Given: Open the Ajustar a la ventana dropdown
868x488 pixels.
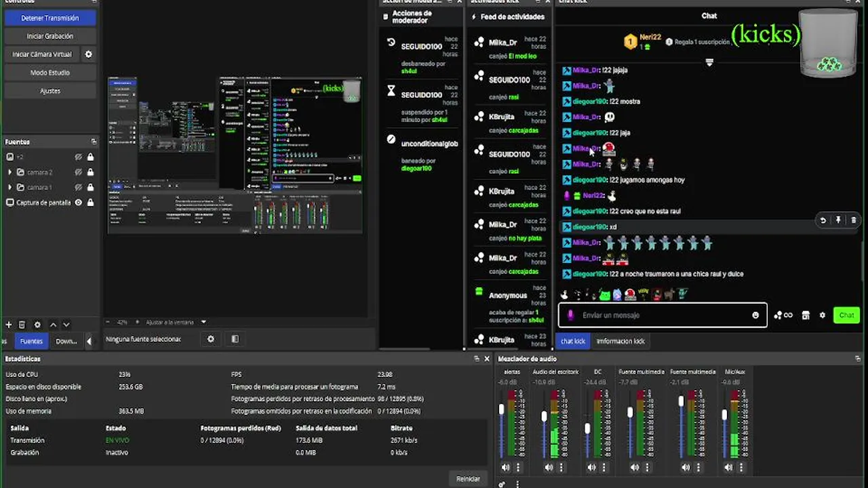Looking at the screenshot, I should click(176, 322).
